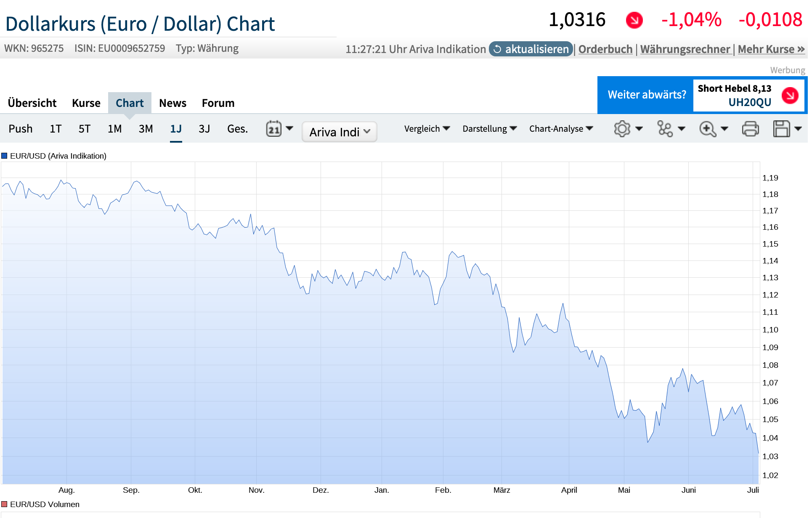Open the Orderbuch link

point(605,49)
